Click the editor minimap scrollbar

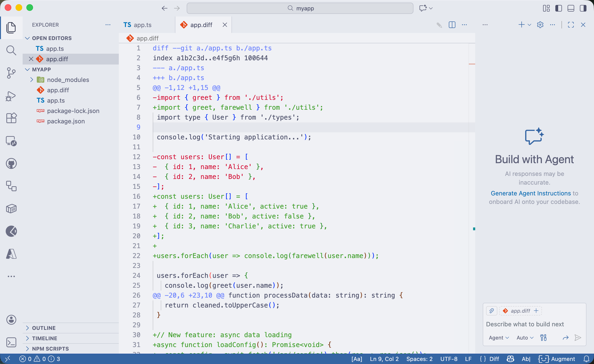tap(472, 144)
